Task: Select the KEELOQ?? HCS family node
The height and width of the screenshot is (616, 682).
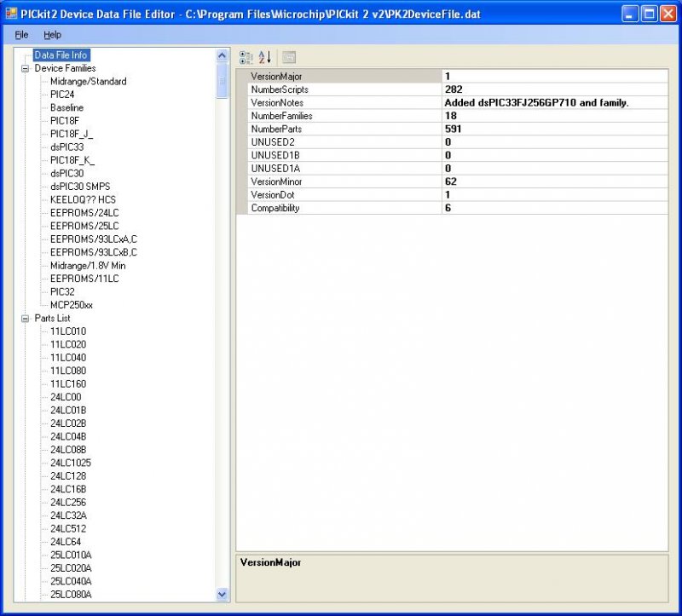Action: 83,200
